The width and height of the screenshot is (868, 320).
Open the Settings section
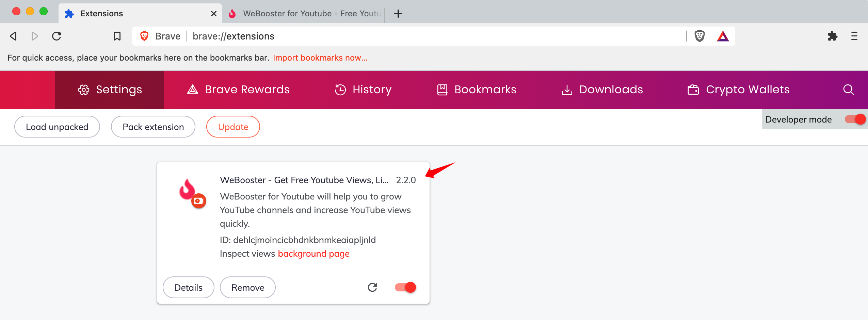(x=110, y=90)
